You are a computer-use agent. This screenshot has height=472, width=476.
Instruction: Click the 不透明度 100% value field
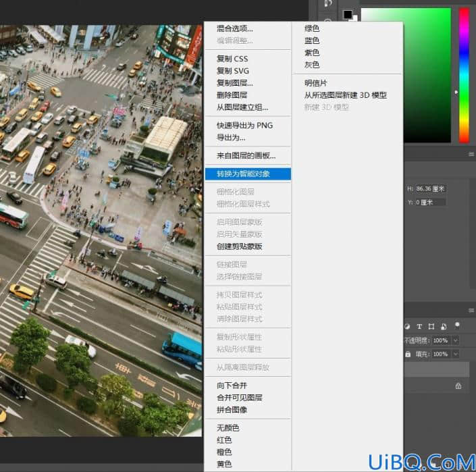[x=441, y=340]
